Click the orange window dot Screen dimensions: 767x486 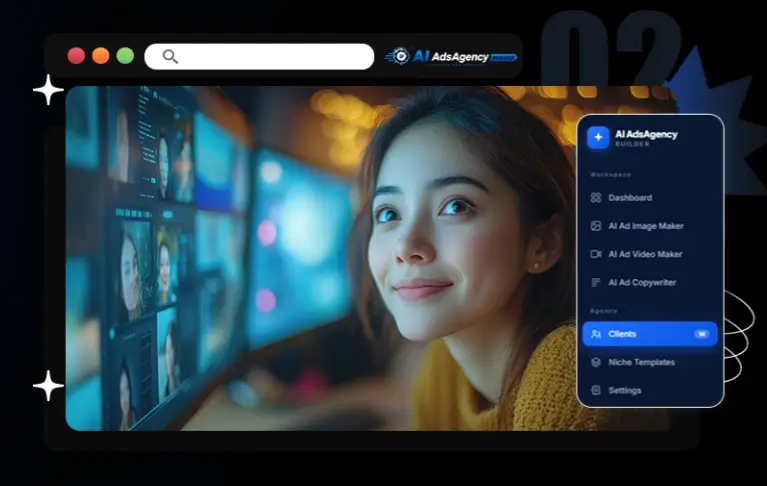tap(101, 56)
